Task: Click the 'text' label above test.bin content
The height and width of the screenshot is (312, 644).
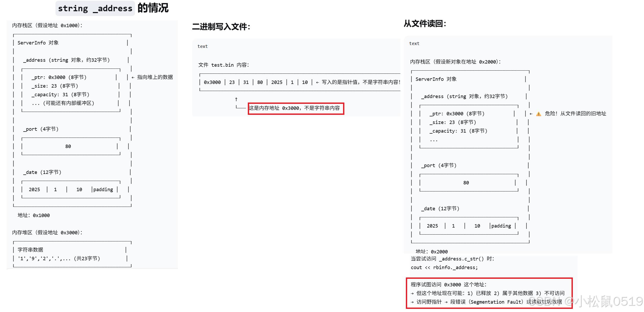Action: [202, 46]
